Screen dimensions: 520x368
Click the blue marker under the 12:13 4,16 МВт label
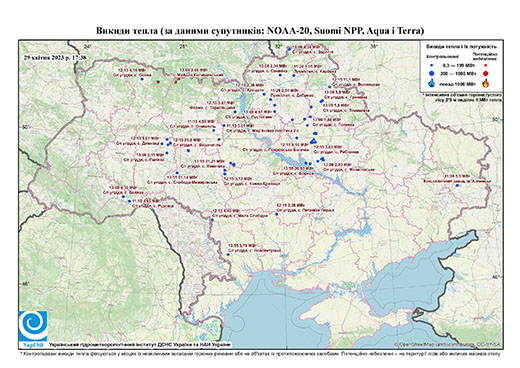[x=142, y=79]
